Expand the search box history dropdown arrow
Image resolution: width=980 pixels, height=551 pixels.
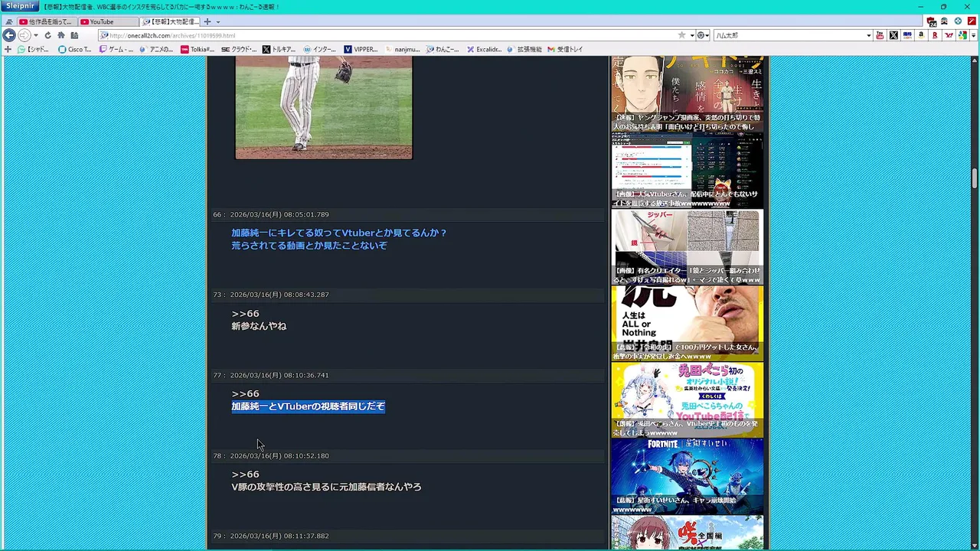[868, 35]
